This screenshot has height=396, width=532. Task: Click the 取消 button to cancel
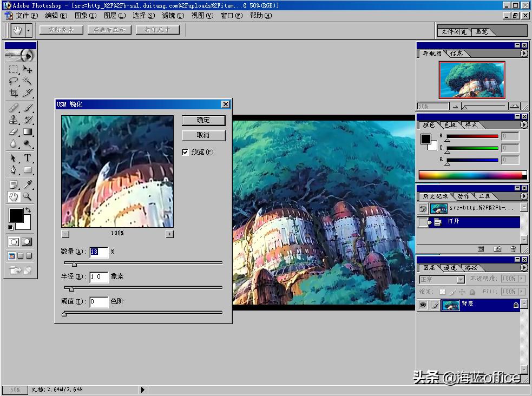[203, 135]
